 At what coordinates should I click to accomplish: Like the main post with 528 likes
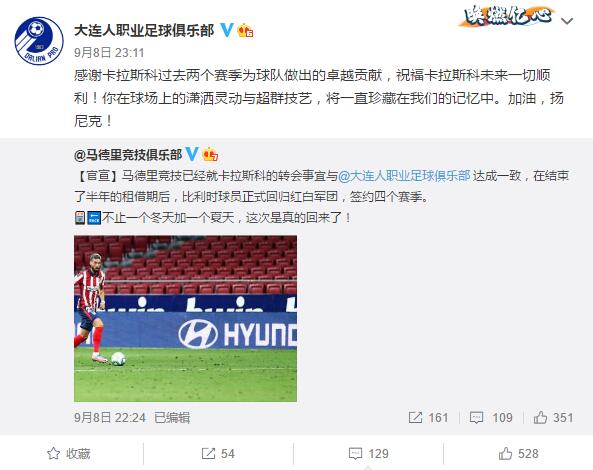coord(518,453)
